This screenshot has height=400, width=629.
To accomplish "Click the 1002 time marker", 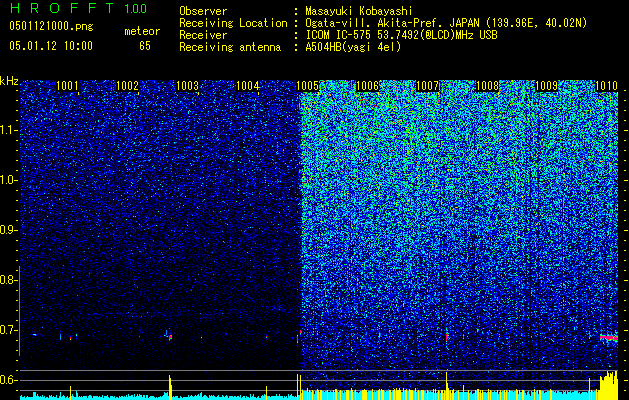I will point(127,85).
